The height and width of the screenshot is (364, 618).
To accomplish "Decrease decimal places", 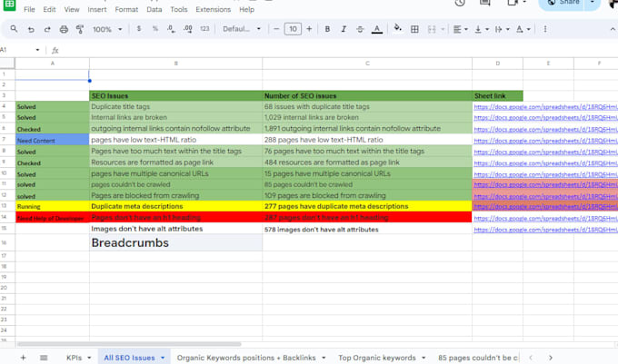I will tap(171, 29).
